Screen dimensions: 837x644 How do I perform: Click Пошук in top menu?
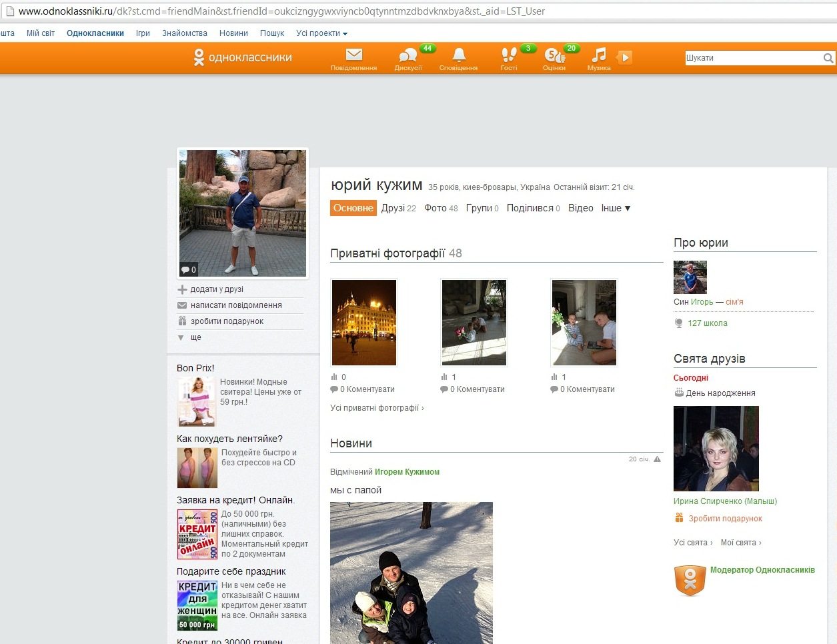[x=272, y=33]
